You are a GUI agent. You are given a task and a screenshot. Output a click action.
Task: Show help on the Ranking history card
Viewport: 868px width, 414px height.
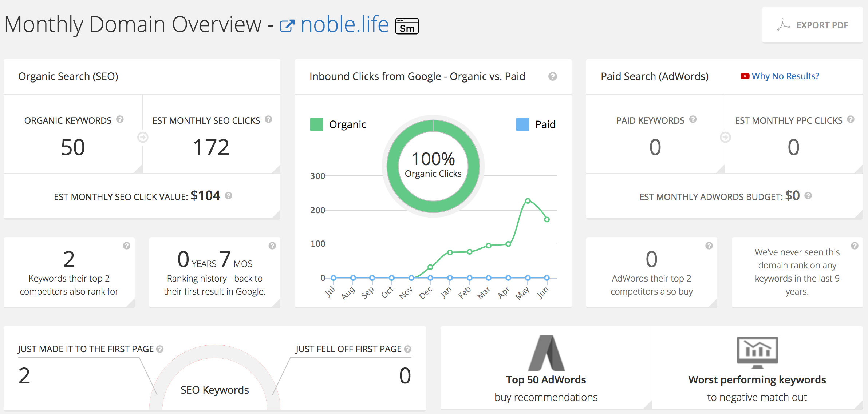point(272,246)
